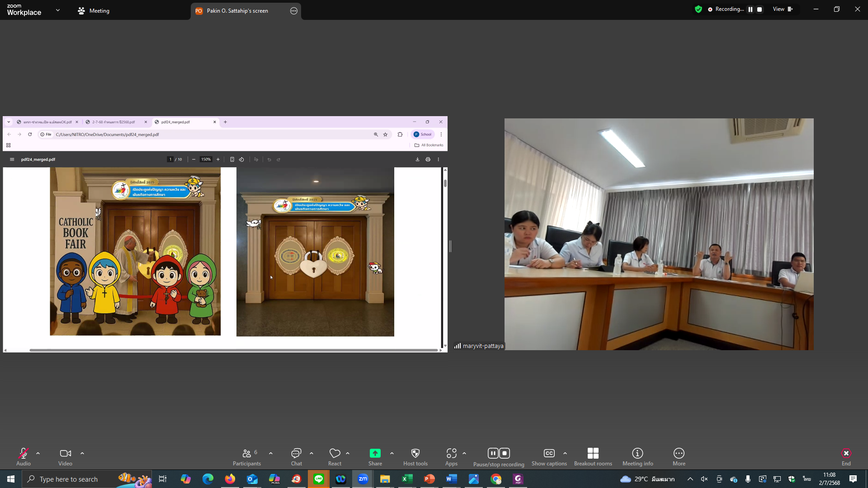Open the View layout button
Screen dimensions: 868x488
tap(783, 9)
